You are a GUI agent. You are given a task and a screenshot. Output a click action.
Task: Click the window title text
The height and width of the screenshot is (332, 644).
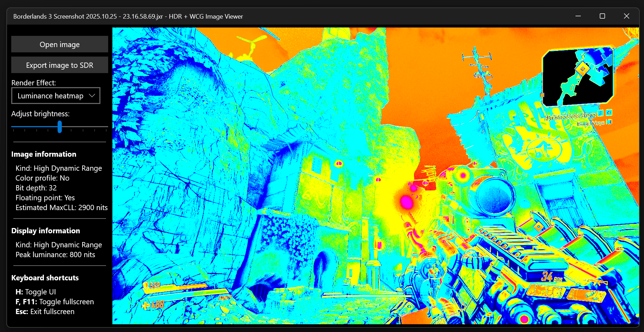point(128,17)
